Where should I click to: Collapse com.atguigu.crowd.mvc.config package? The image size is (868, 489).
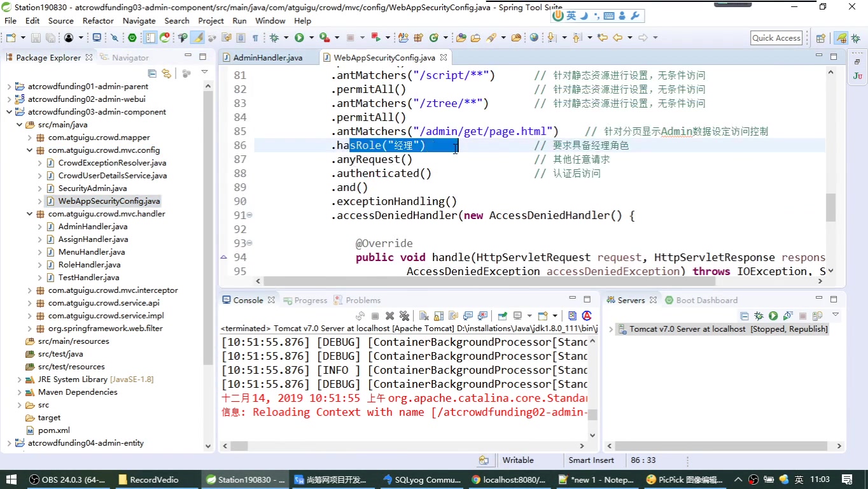(x=30, y=150)
